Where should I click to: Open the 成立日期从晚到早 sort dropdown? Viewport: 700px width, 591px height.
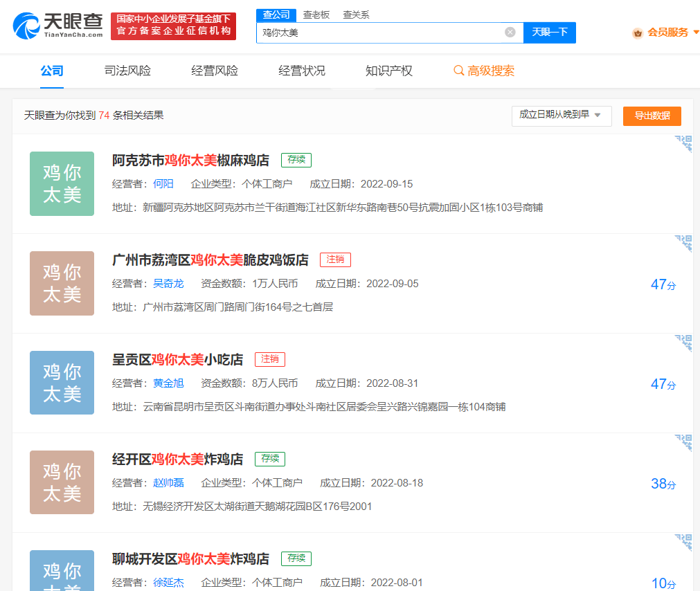coord(561,116)
